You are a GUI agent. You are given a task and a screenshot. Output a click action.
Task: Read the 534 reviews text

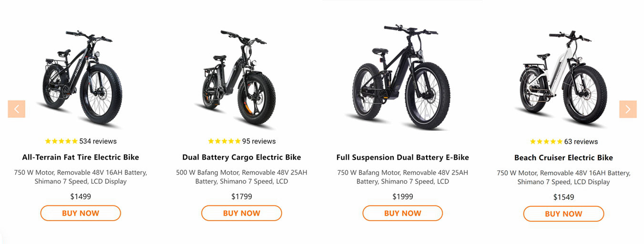coord(98,141)
